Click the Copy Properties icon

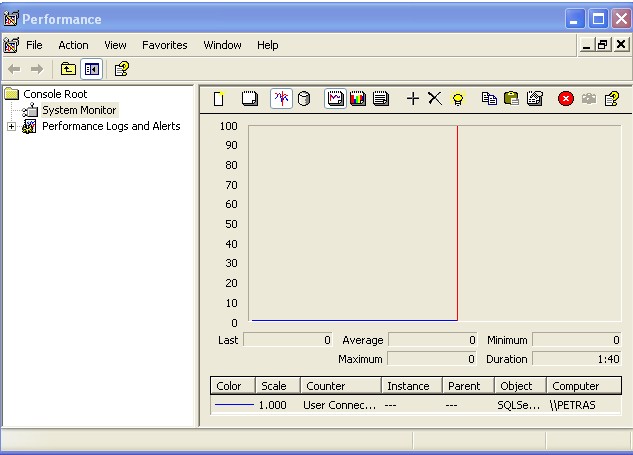489,99
